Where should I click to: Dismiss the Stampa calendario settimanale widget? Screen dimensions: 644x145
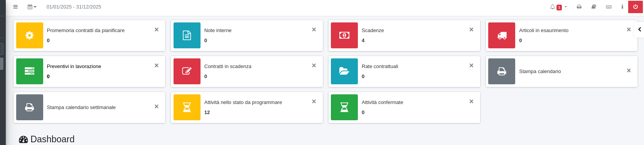coord(157,106)
